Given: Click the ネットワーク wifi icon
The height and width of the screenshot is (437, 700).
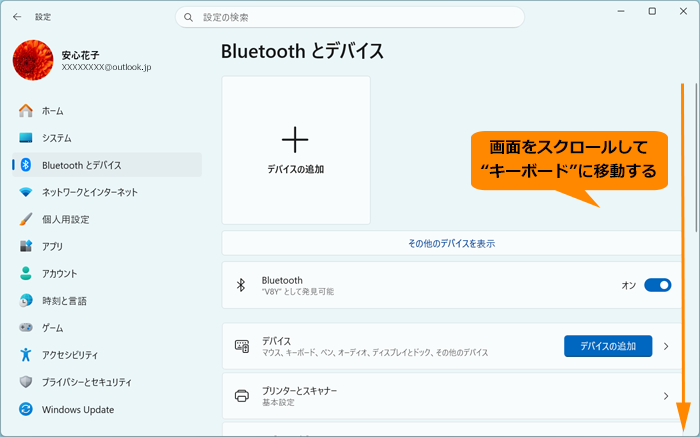Looking at the screenshot, I should coord(26,192).
